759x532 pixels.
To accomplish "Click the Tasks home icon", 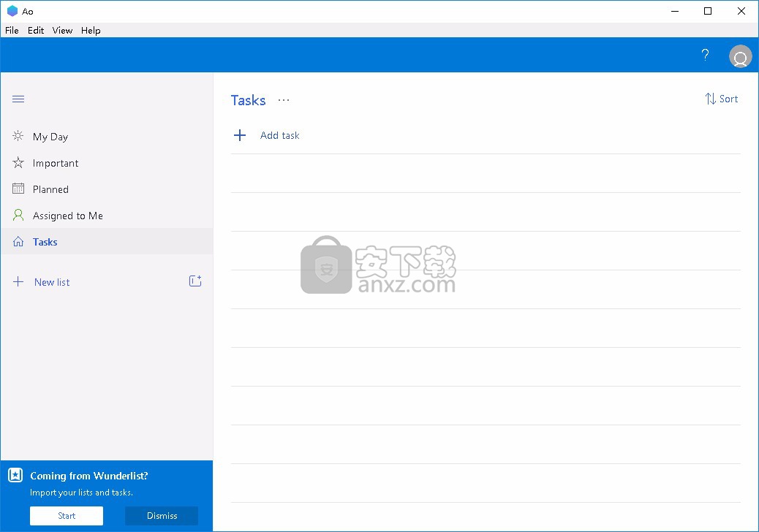I will click(18, 241).
